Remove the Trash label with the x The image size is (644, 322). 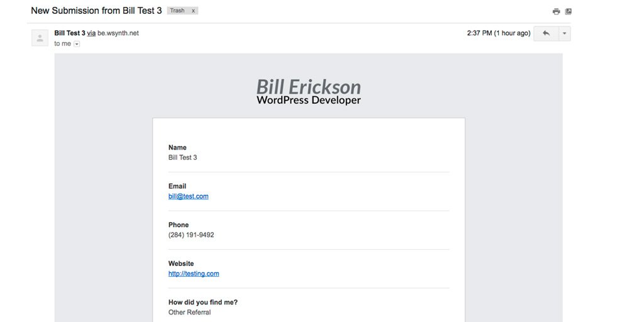point(193,11)
